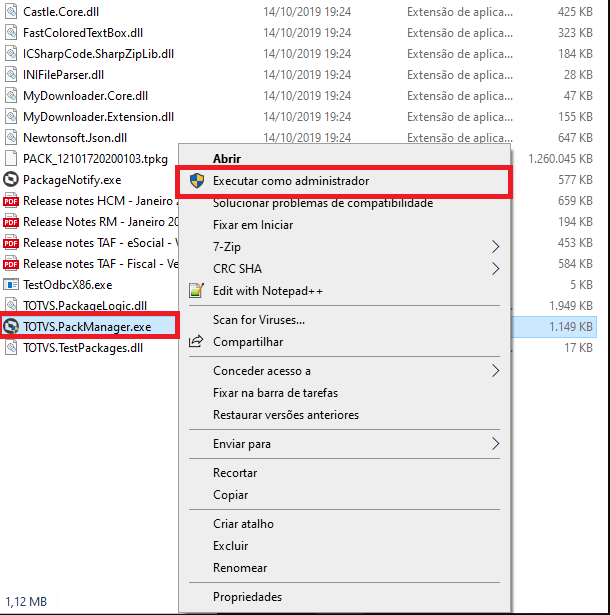Screen dimensions: 610x615
Task: Click the TOTVS.PackManager.exe application icon
Action: 11,326
